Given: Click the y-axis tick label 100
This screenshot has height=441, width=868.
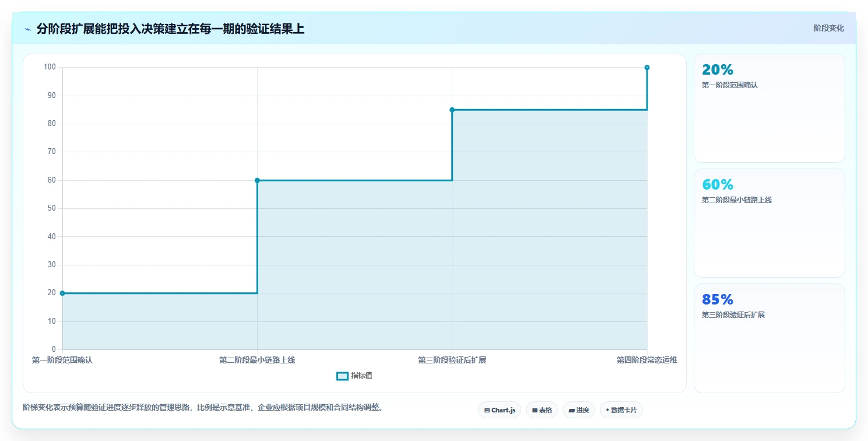Looking at the screenshot, I should click(x=50, y=67).
